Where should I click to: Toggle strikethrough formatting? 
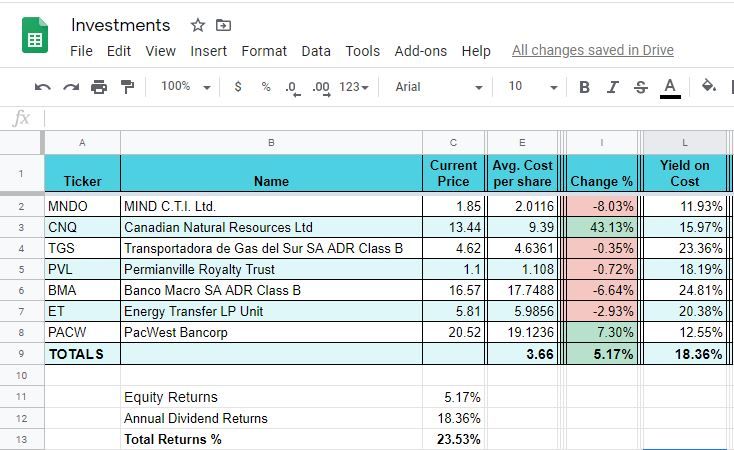pos(640,87)
